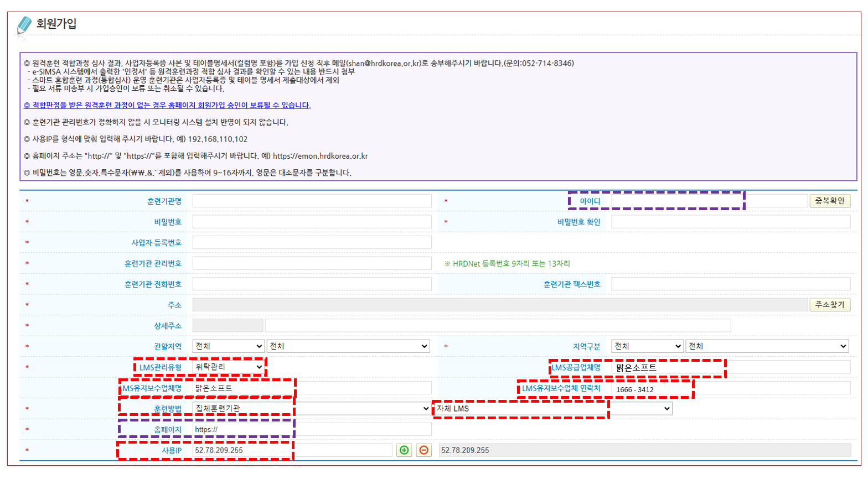The height and width of the screenshot is (479, 868).
Task: Expand the second 지역구분 dropdown
Action: [767, 346]
